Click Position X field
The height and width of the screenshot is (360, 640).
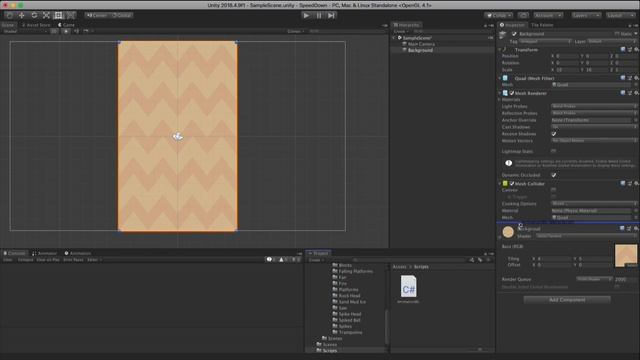(x=567, y=56)
